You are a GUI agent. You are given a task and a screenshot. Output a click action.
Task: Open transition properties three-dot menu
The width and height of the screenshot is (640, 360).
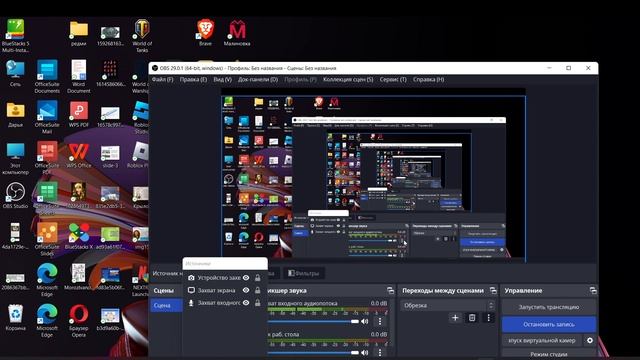tap(489, 318)
